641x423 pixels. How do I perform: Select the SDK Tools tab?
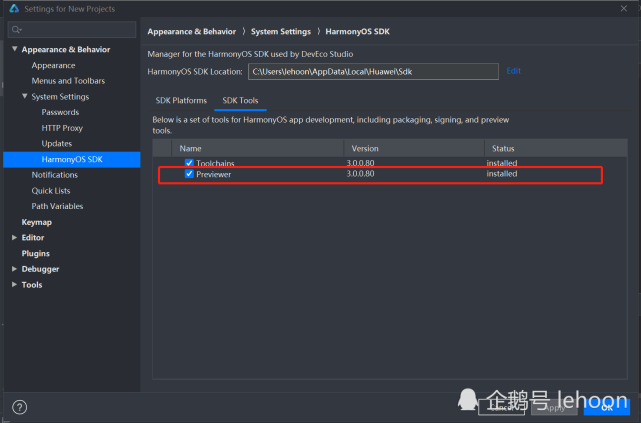pos(240,101)
